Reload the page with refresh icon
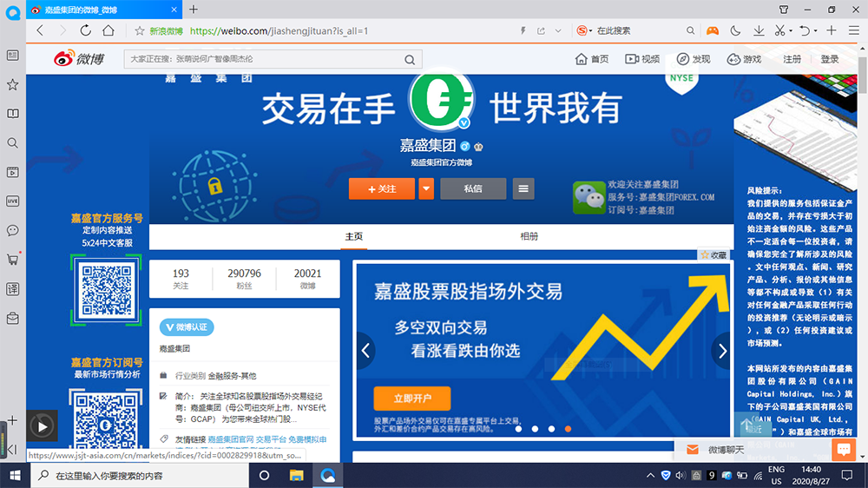This screenshot has width=868, height=488. (x=85, y=30)
